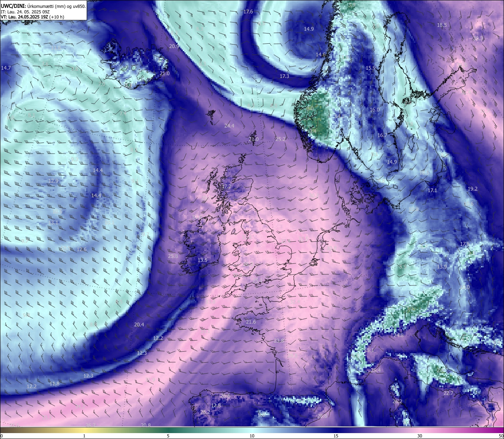Image resolution: width=504 pixels, height=439 pixels.
Task: Click the 17.3 value label
Action: [x=284, y=76]
